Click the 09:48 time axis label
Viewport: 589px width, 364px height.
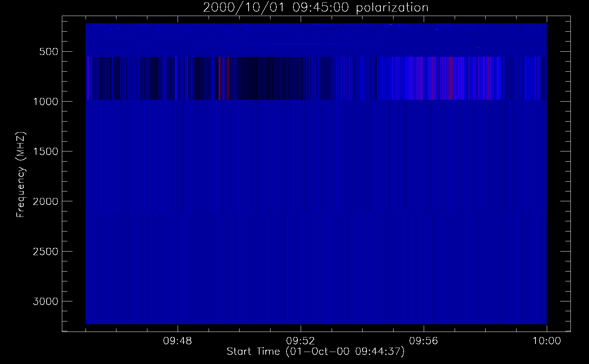[x=178, y=341]
